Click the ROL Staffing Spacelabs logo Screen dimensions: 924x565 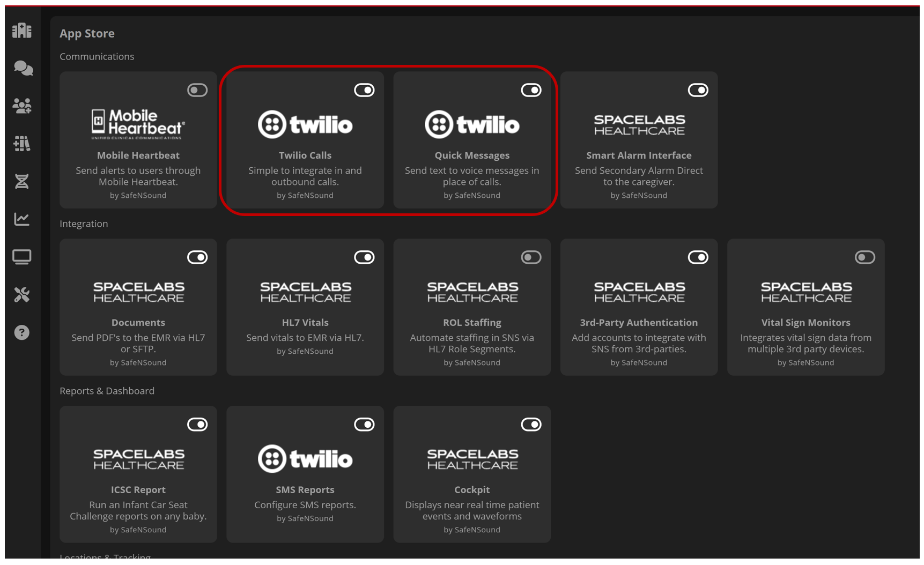pos(472,292)
